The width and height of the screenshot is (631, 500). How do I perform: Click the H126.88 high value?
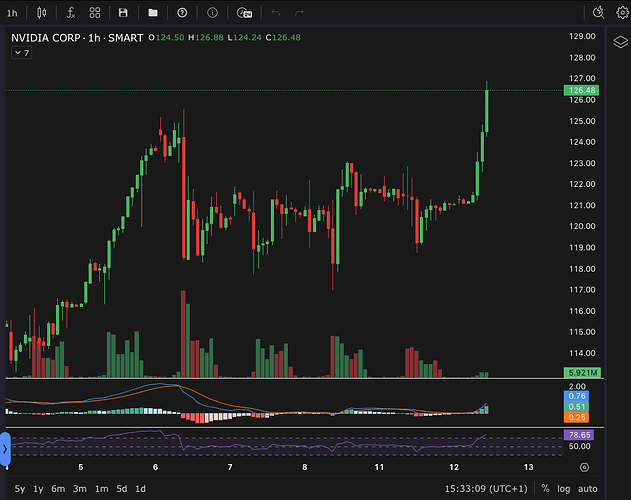tap(206, 37)
